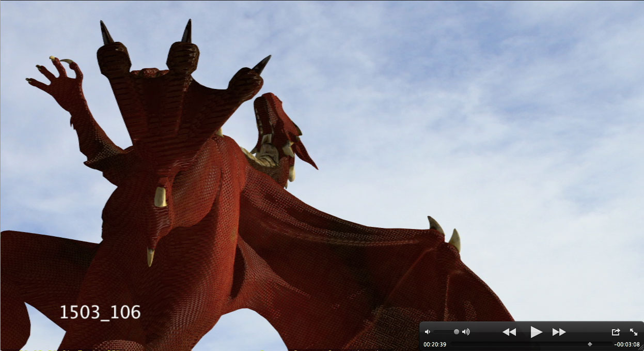Click the rewind double-arrow icon
Screen dimensions: 644x351
click(509, 332)
